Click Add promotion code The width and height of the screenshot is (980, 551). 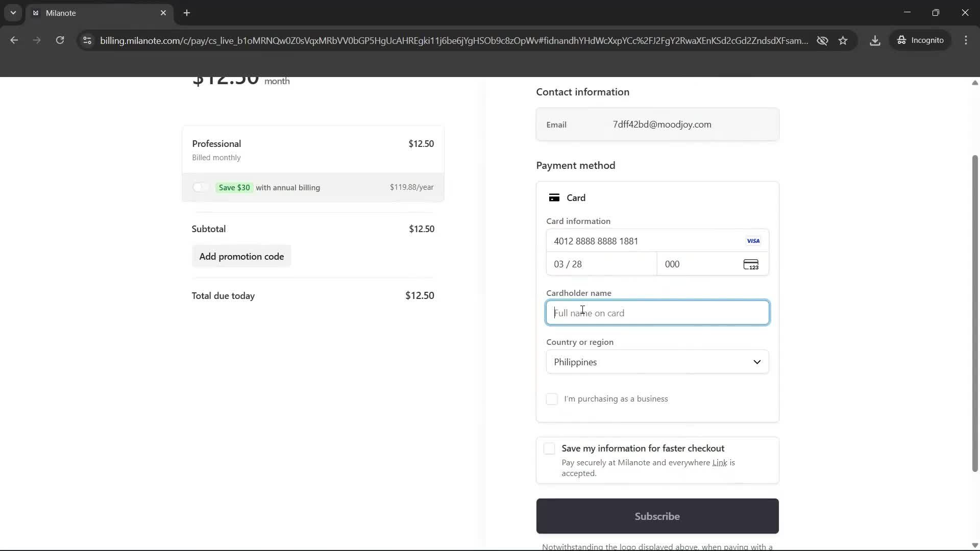pyautogui.click(x=241, y=256)
